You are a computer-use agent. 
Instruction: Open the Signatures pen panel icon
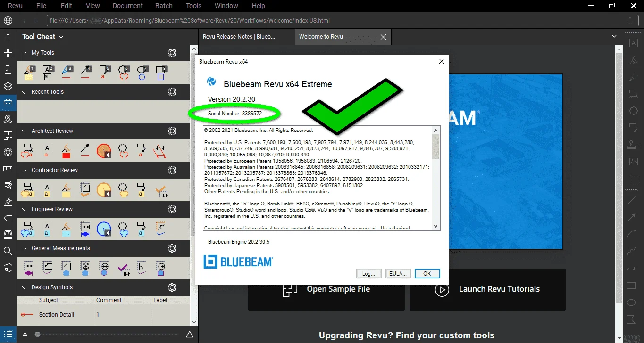pyautogui.click(x=8, y=202)
